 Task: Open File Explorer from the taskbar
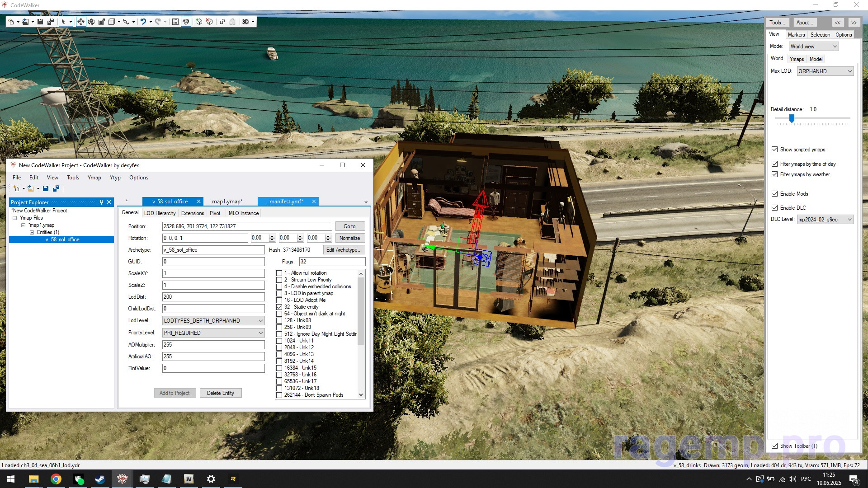click(x=34, y=479)
